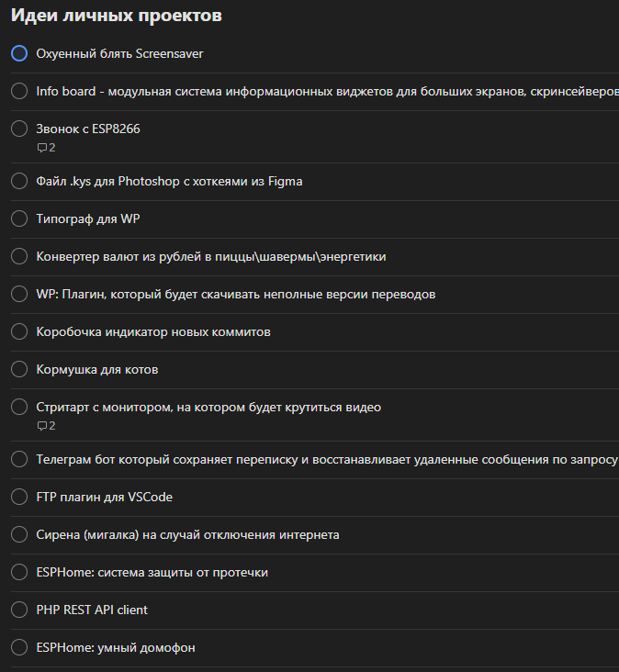Mark Кормушка для котов as done
This screenshot has height=672, width=619.
pyautogui.click(x=19, y=369)
